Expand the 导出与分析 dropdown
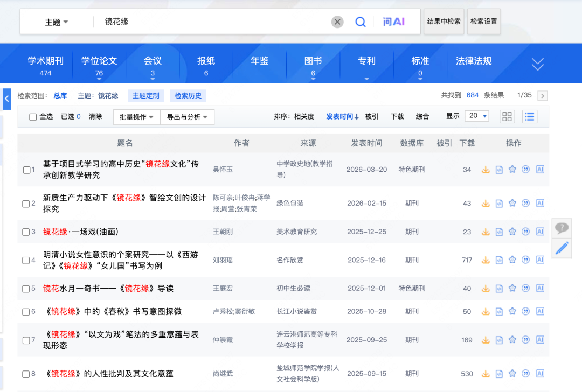This screenshot has height=392, width=582. click(x=187, y=117)
